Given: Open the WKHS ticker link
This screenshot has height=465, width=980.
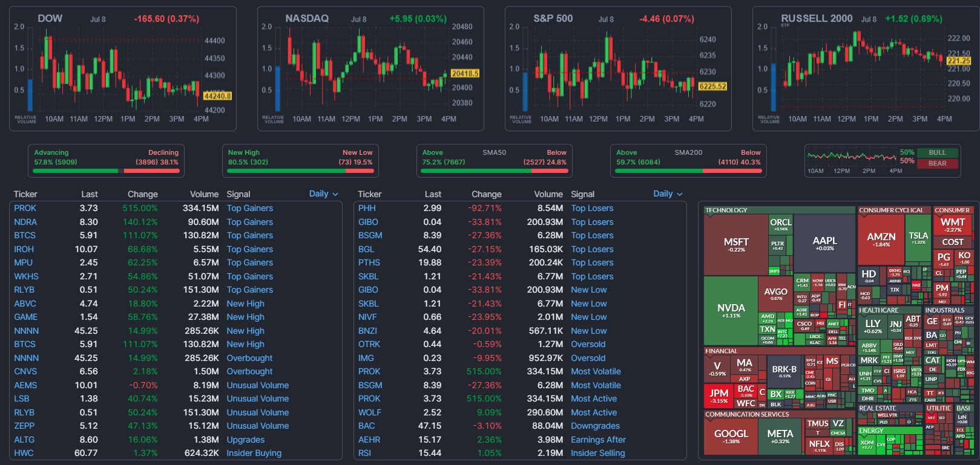Looking at the screenshot, I should (x=26, y=276).
